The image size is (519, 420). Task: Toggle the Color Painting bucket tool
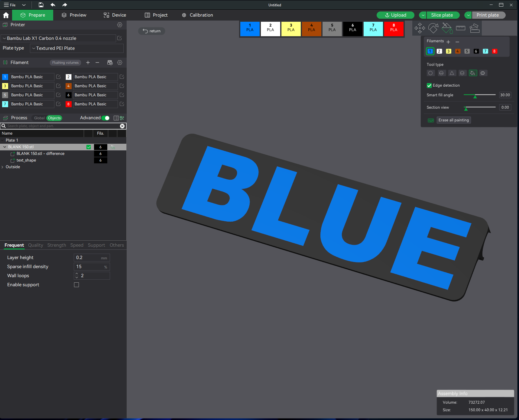(447, 28)
